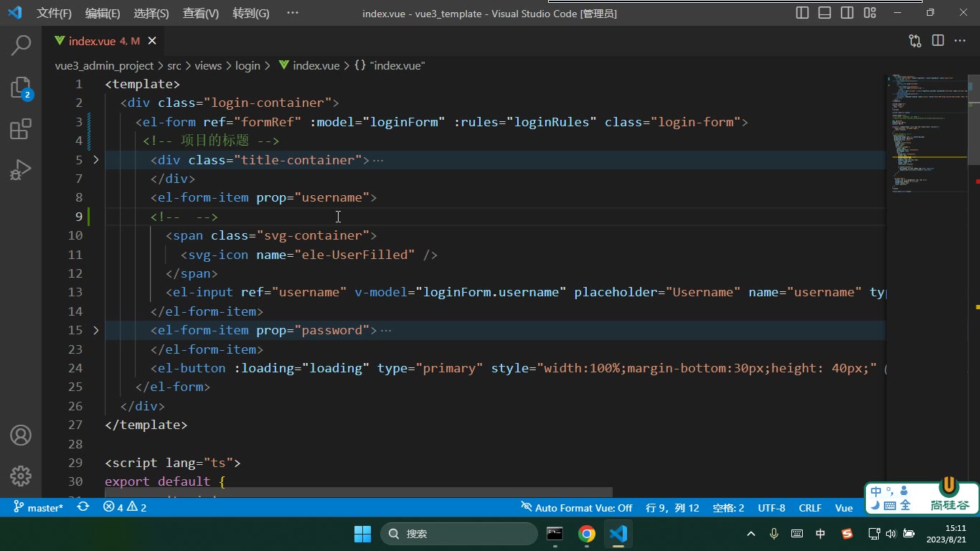Click the master* branch status button

[x=39, y=507]
